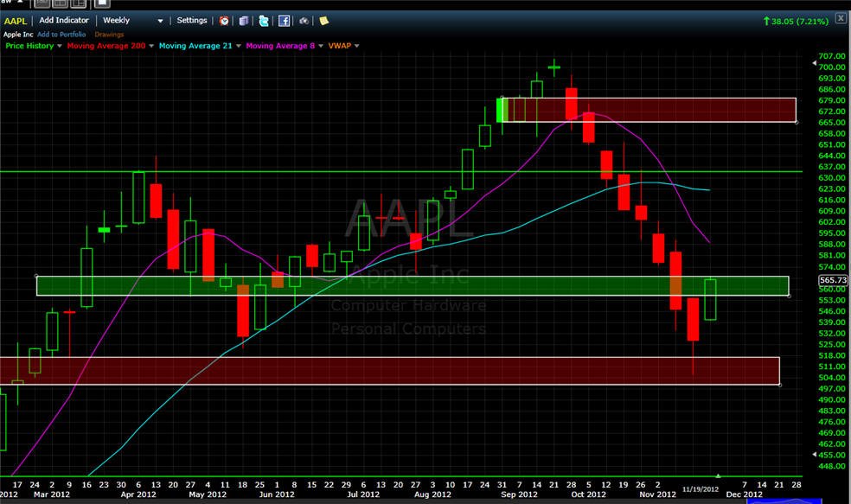The width and height of the screenshot is (851, 504).
Task: Click the Jun 2012 date axis label
Action: (x=277, y=494)
